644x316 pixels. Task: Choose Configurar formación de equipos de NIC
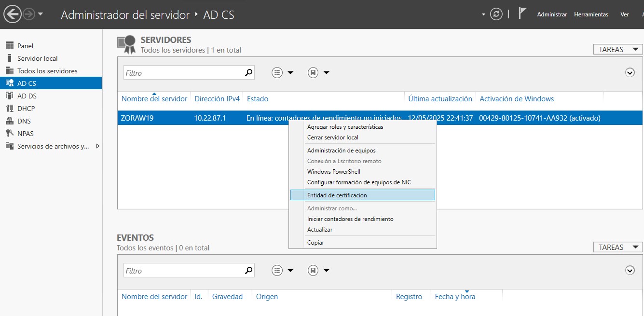[x=359, y=182]
